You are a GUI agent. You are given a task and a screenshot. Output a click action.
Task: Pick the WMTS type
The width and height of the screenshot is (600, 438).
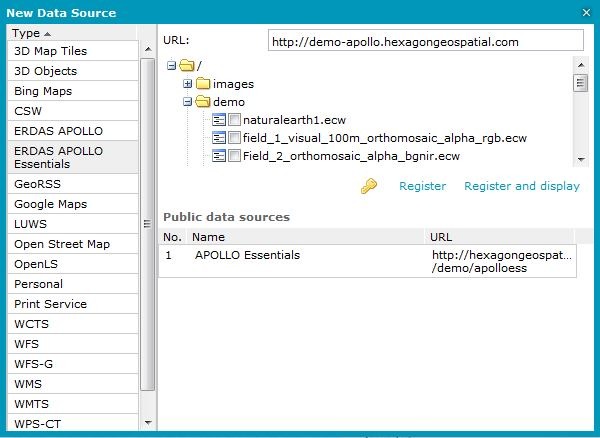pos(73,404)
